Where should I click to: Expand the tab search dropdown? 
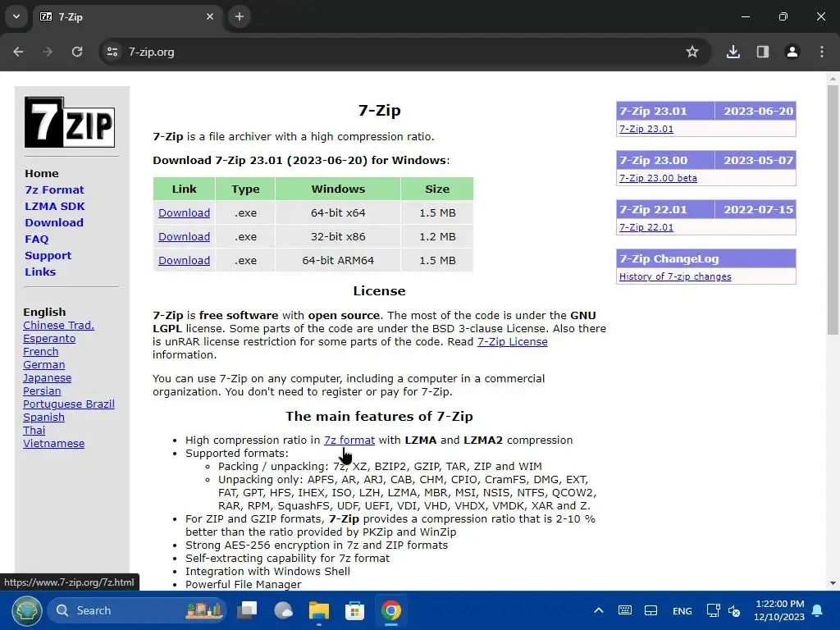pyautogui.click(x=16, y=16)
